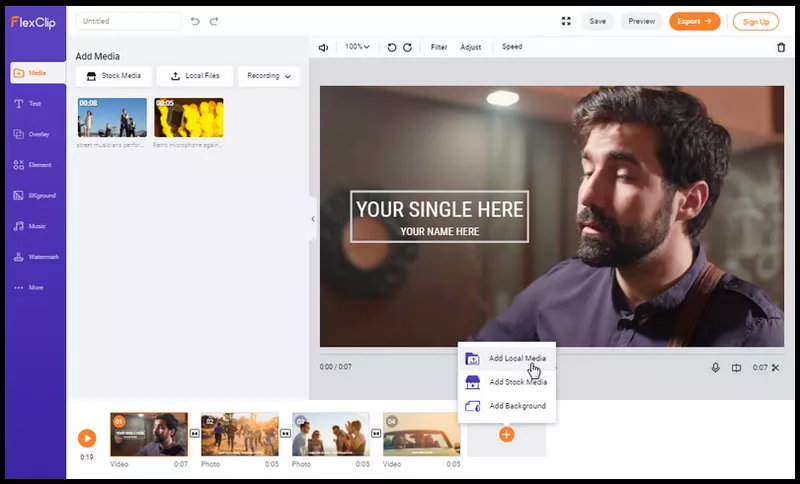Select storyboard clip 02
The height and width of the screenshot is (484, 800).
coord(240,435)
